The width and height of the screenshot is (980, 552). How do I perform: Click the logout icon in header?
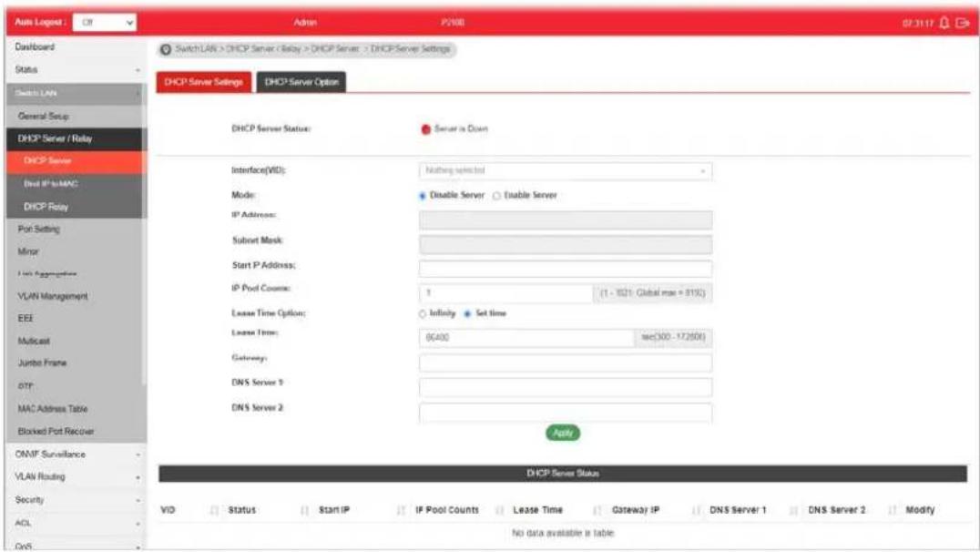[x=962, y=23]
